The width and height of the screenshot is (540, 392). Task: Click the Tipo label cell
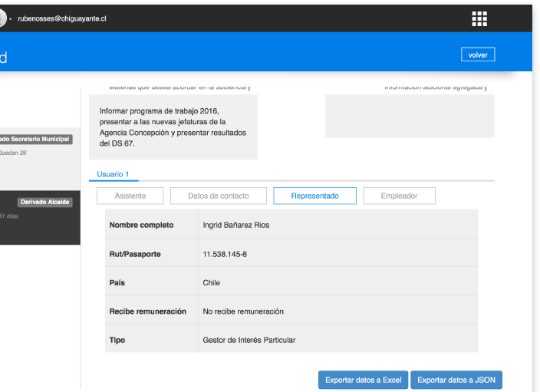pos(152,340)
